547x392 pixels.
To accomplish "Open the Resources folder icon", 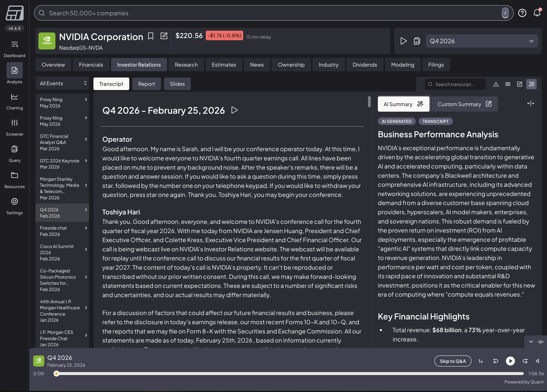I will 14,175.
